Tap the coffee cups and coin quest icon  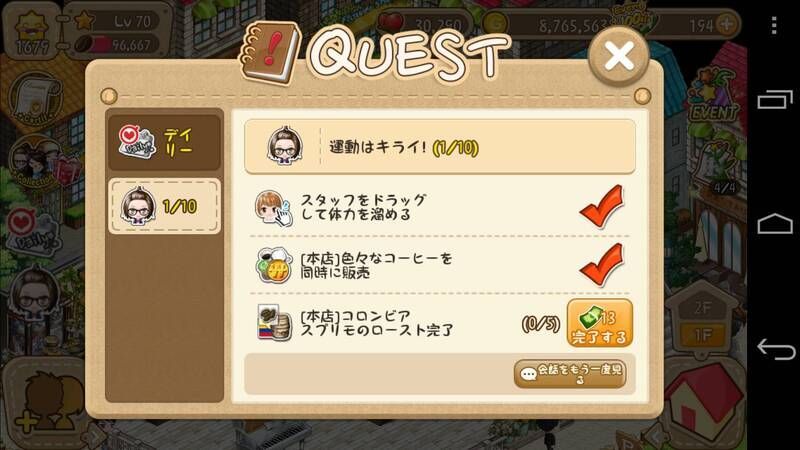273,265
